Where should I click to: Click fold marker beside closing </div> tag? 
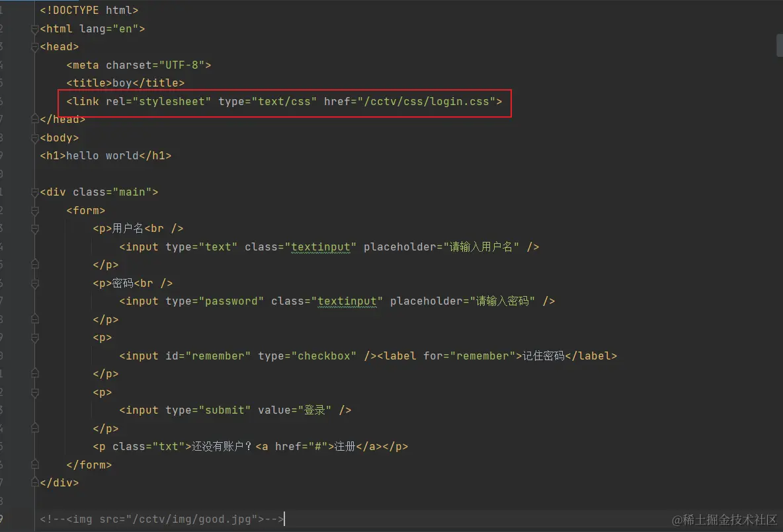click(x=35, y=482)
